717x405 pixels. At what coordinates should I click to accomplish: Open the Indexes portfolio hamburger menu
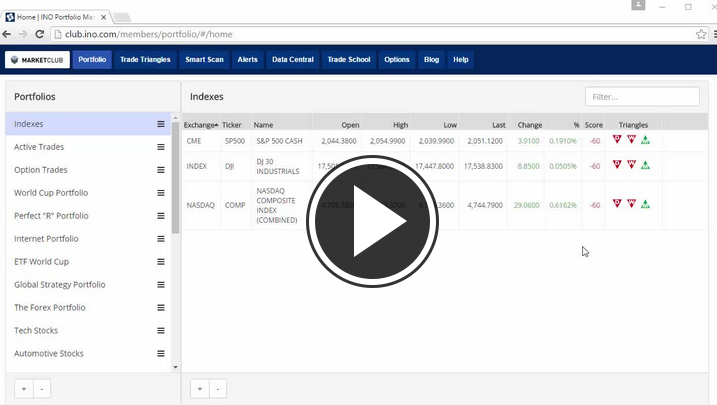pyautogui.click(x=160, y=124)
